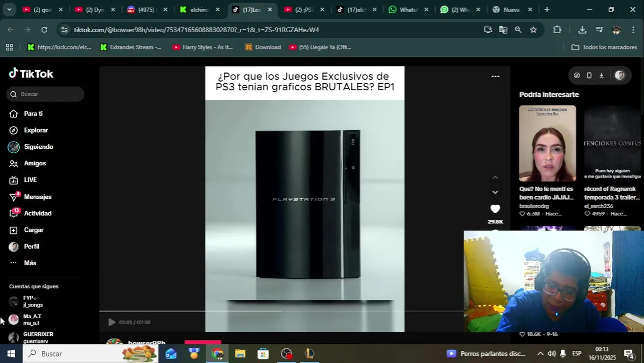Open the video three-dots options menu

(495, 77)
